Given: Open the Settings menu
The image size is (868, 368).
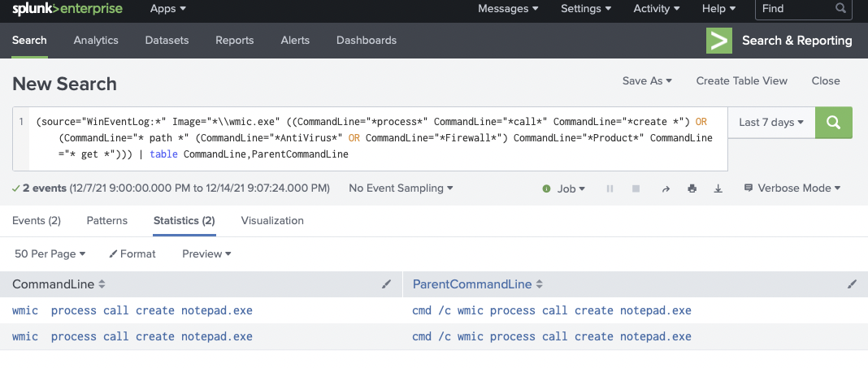Looking at the screenshot, I should 586,9.
